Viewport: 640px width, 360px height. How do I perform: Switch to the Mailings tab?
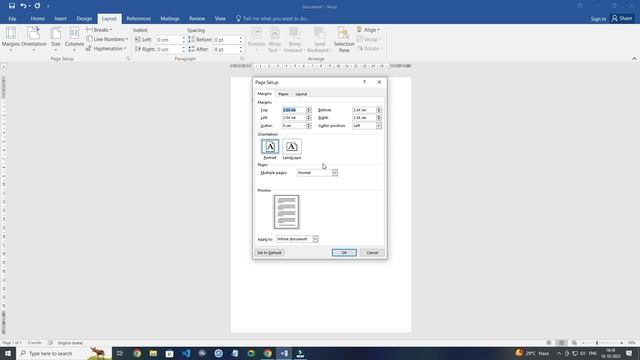pos(170,19)
